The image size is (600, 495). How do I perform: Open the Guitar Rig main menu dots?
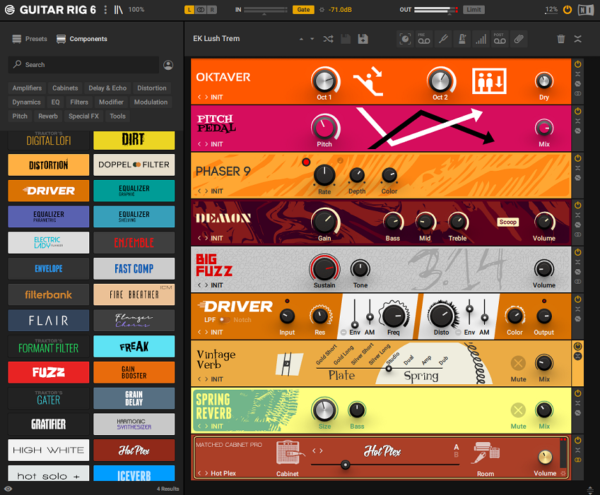click(x=105, y=10)
